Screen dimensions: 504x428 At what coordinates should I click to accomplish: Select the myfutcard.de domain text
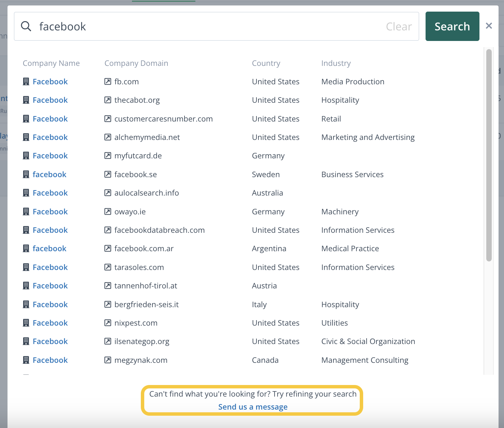tap(138, 156)
